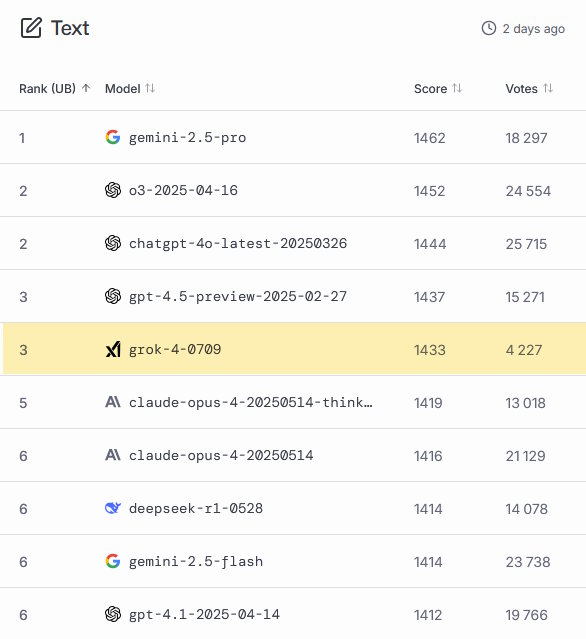Open the gemini-2.5-pro model entry
The height and width of the screenshot is (639, 586).
pyautogui.click(x=187, y=138)
